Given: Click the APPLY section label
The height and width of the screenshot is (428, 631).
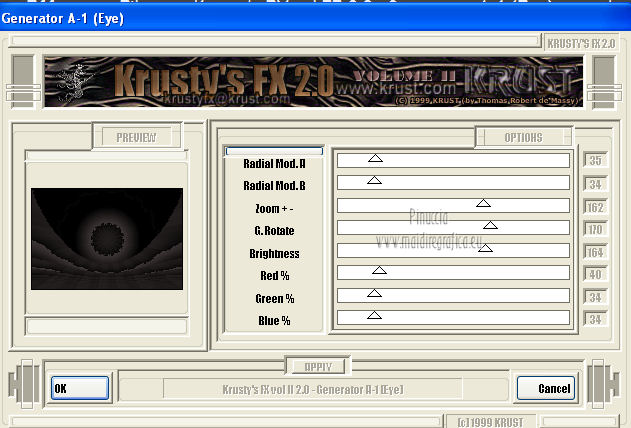Looking at the screenshot, I should 318,367.
